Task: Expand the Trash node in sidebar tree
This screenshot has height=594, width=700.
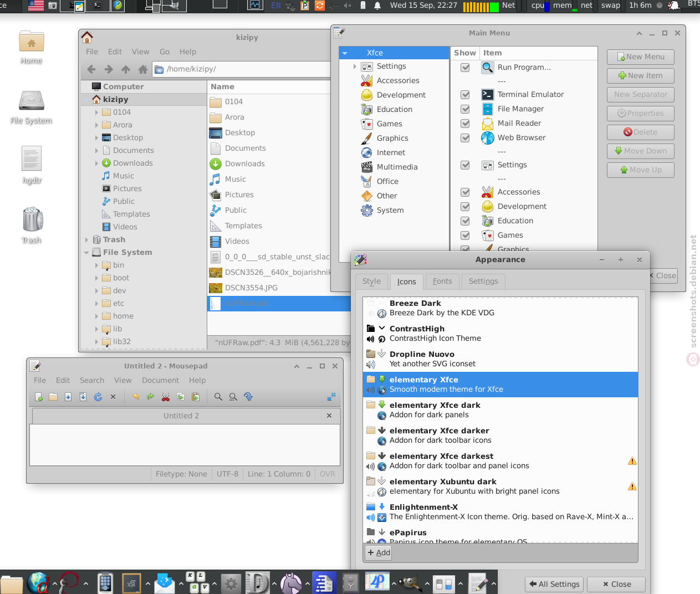Action: (x=86, y=240)
